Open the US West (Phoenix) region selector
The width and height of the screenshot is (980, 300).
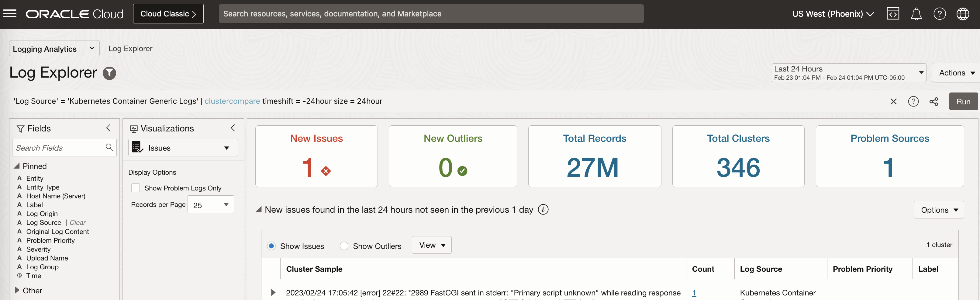[x=833, y=14]
